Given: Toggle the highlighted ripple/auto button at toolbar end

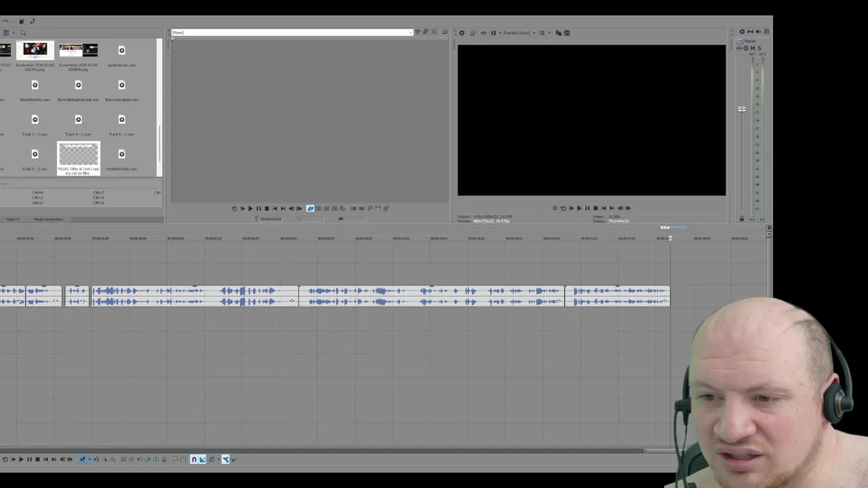Looking at the screenshot, I should 226,460.
